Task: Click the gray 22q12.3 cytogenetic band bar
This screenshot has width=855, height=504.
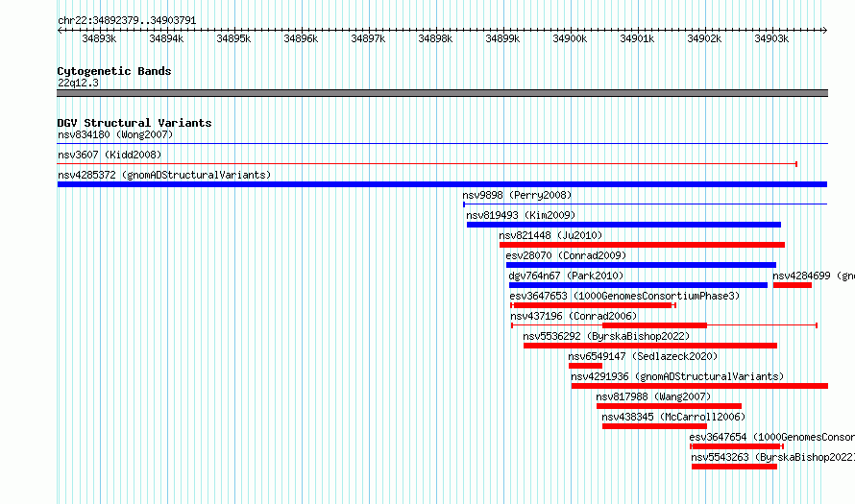Action: click(x=442, y=94)
